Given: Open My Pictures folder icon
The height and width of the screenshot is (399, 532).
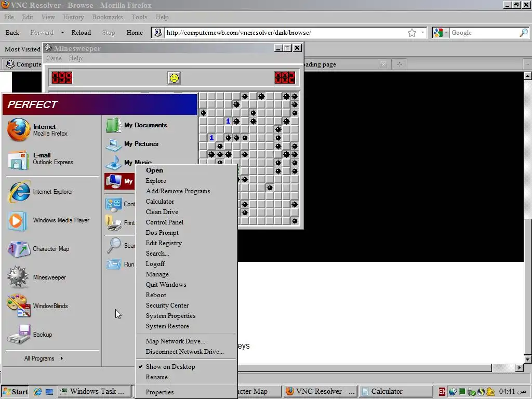Looking at the screenshot, I should [x=113, y=144].
